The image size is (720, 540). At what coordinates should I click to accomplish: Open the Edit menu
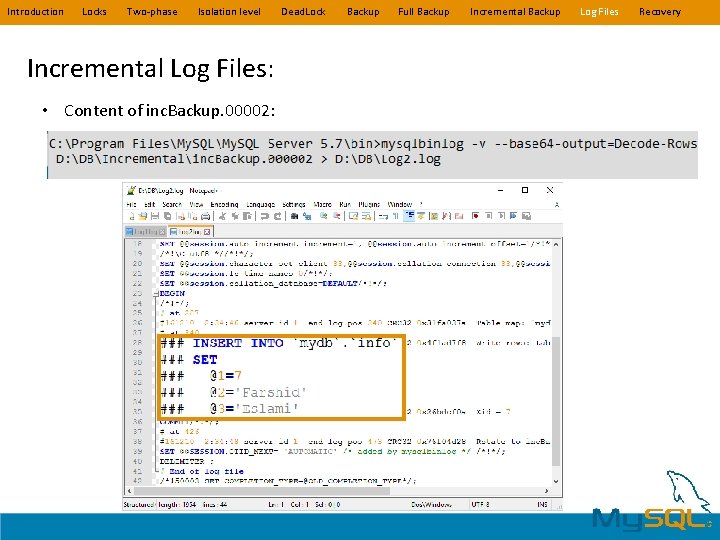150,204
